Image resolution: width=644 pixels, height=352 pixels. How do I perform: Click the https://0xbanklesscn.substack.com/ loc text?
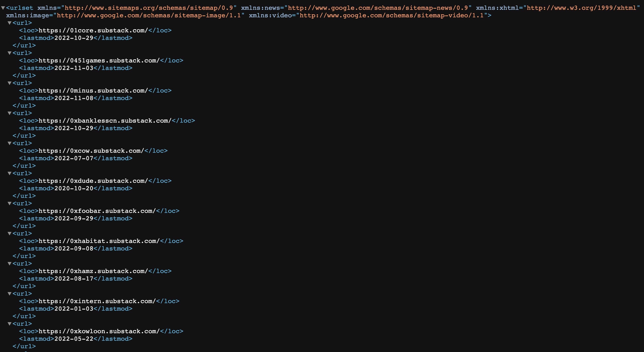[x=105, y=121]
